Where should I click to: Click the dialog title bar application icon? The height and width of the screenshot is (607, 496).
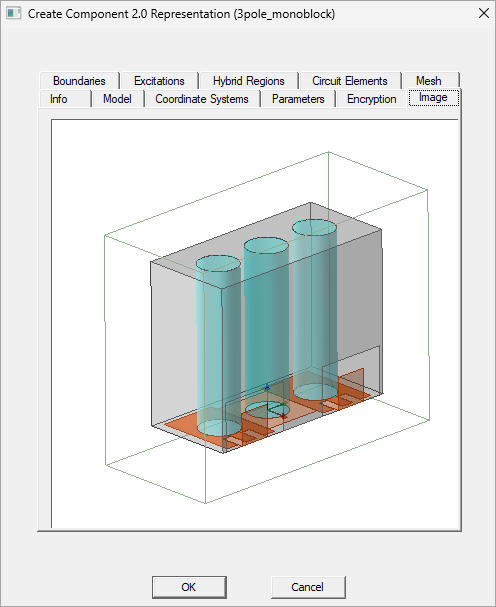[x=14, y=14]
